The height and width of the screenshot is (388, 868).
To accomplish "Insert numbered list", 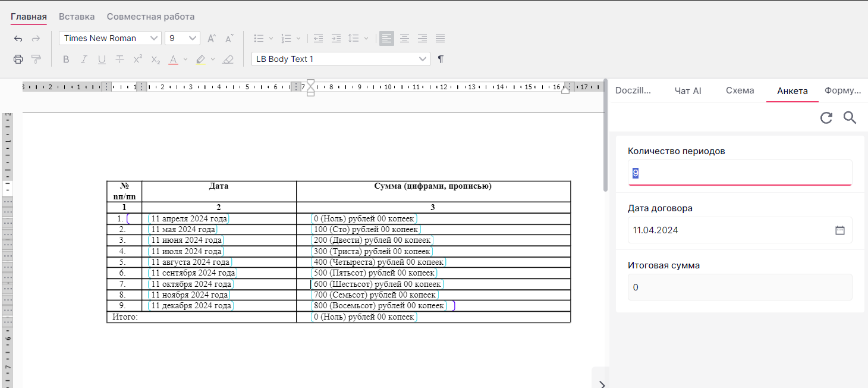I will coord(286,38).
